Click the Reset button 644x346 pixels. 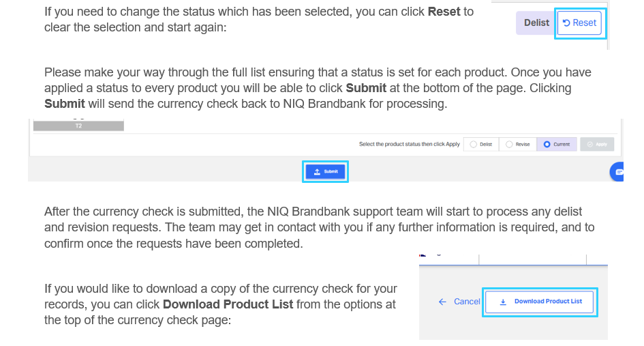579,23
